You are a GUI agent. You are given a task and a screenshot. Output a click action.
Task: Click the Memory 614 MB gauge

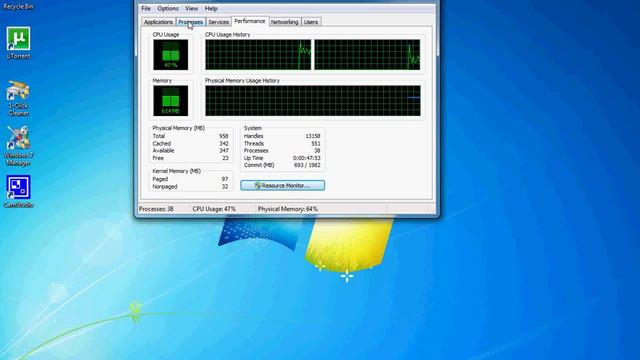(171, 100)
